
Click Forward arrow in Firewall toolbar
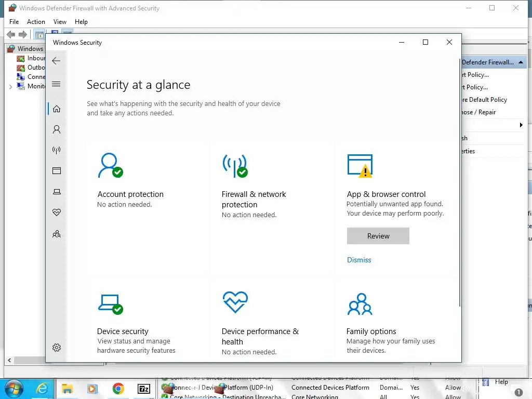pyautogui.click(x=23, y=35)
